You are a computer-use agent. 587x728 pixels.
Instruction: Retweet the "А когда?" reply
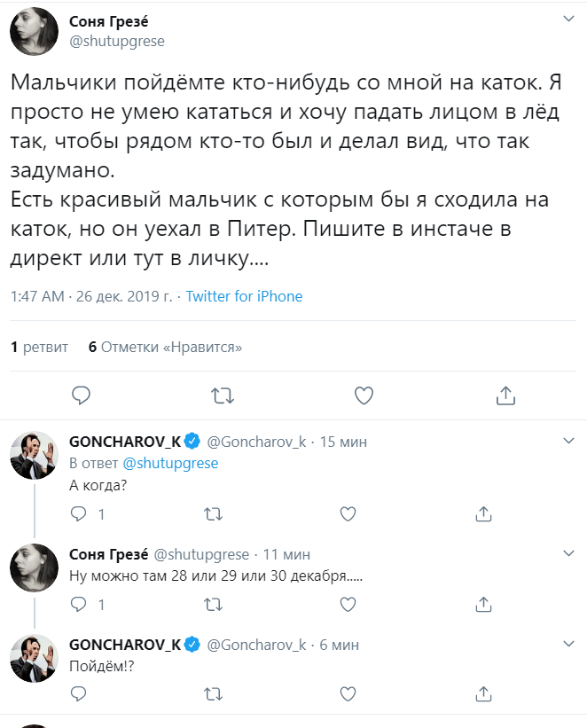click(x=214, y=513)
